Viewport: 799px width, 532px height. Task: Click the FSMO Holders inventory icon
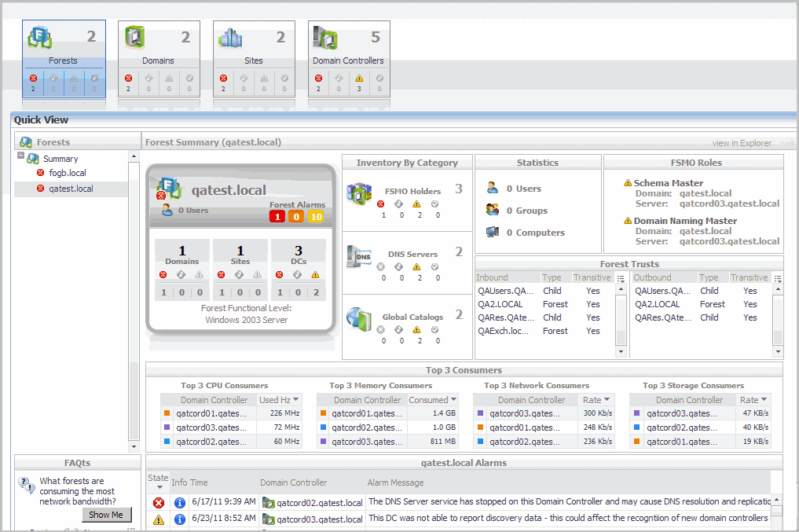point(360,193)
